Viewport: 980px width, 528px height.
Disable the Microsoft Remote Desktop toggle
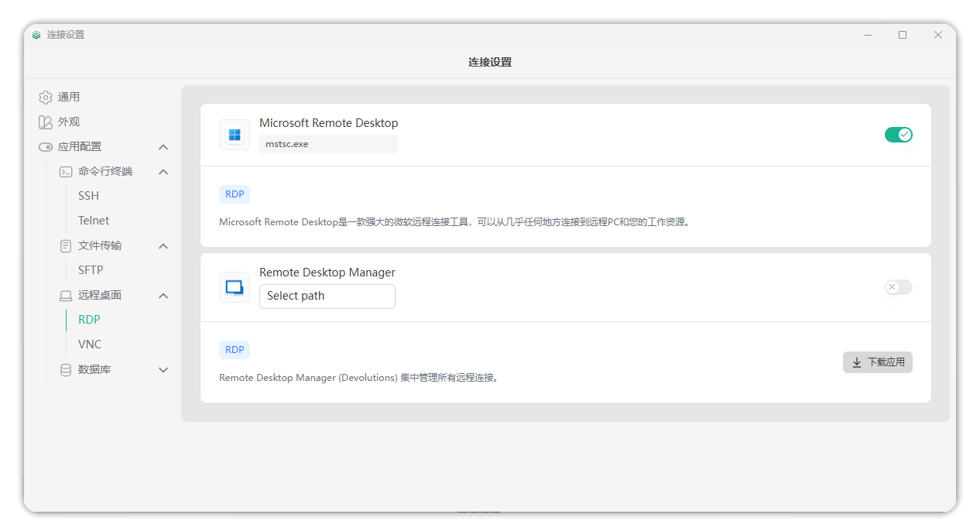[x=898, y=135]
